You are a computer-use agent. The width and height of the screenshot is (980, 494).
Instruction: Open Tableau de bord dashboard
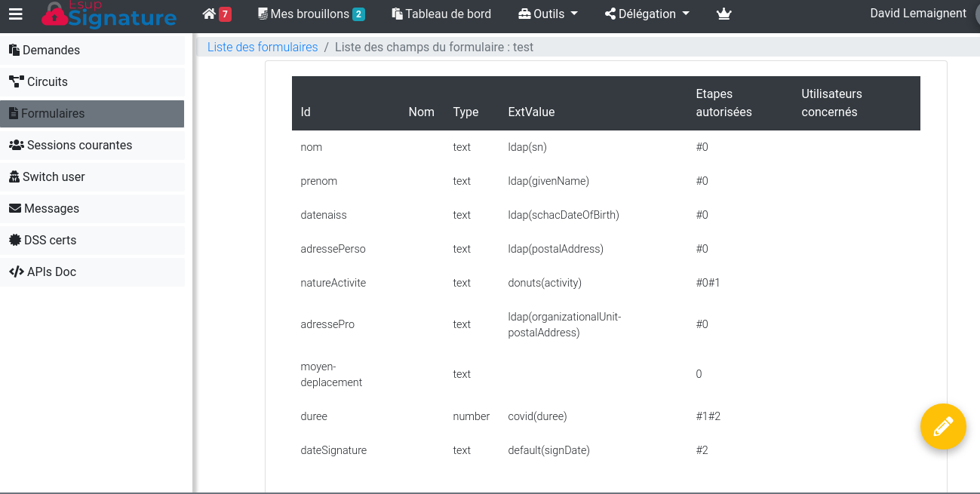[x=441, y=14]
